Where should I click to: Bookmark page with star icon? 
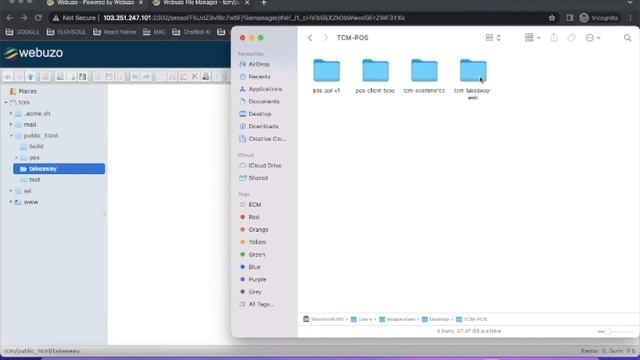(x=552, y=18)
